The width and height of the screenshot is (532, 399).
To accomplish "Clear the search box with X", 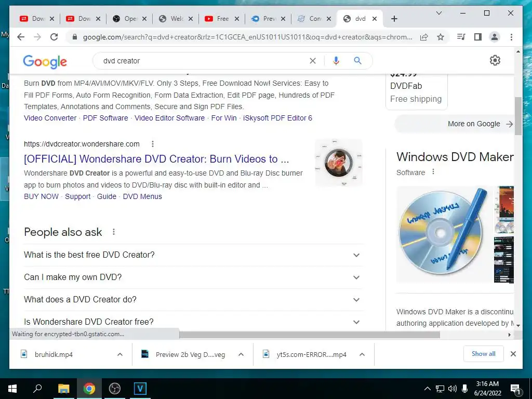I will (312, 61).
